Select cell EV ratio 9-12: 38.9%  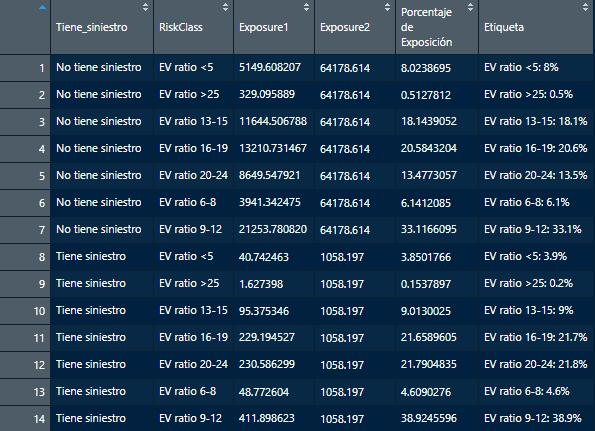click(x=536, y=418)
